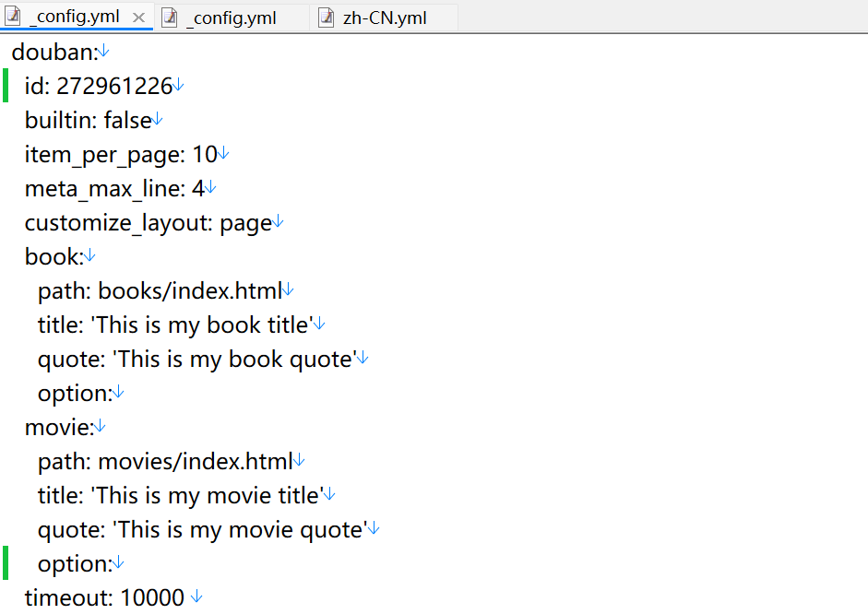Click the item_per_page value 10

point(204,154)
